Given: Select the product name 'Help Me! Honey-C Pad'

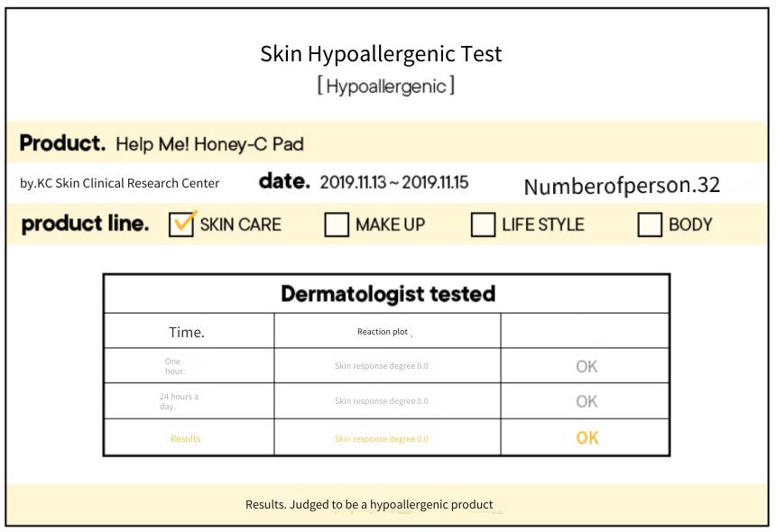Looking at the screenshot, I should pyautogui.click(x=209, y=144).
